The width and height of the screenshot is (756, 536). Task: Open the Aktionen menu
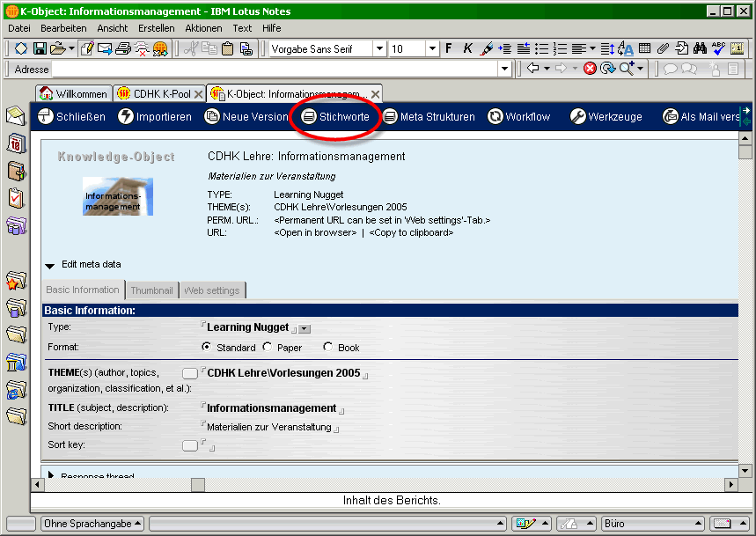point(203,28)
